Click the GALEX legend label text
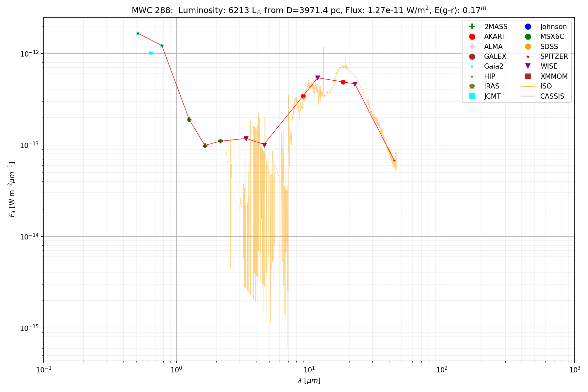The width and height of the screenshot is (588, 392). pos(495,57)
